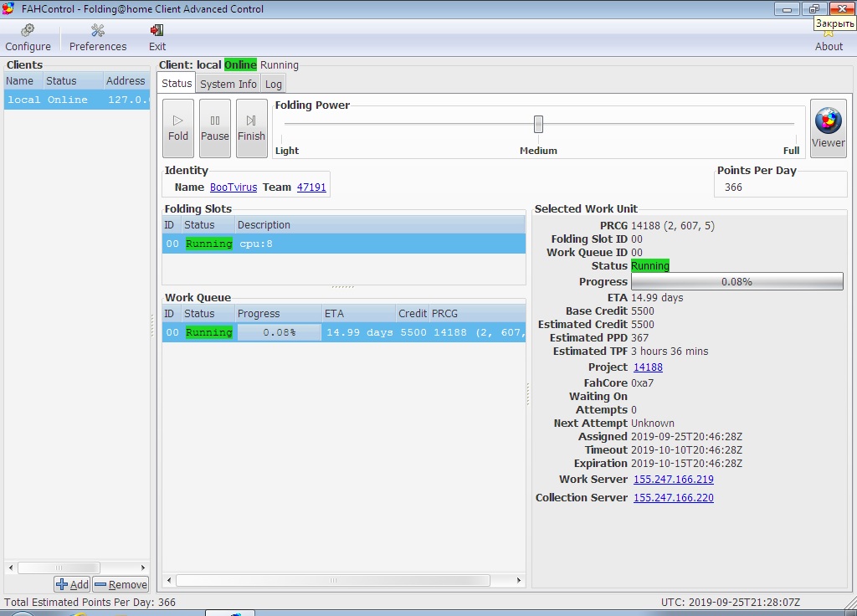
Task: Click Folding Slots Description column header
Action: (380, 224)
